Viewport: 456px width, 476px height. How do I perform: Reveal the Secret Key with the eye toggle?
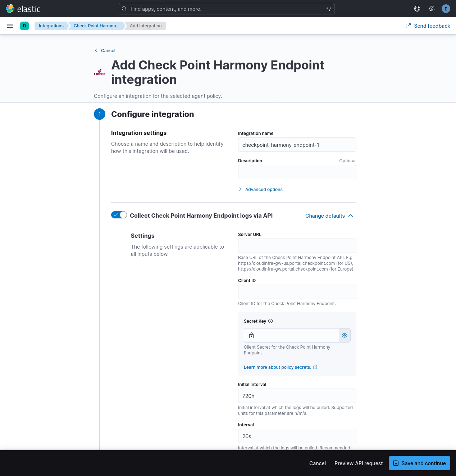tap(344, 335)
